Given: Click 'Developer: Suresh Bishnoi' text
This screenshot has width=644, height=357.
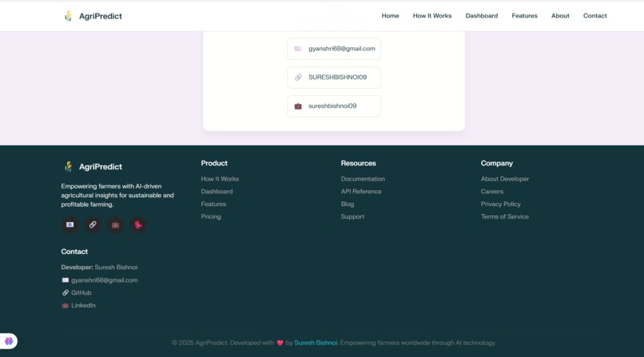Looking at the screenshot, I should click(99, 267).
